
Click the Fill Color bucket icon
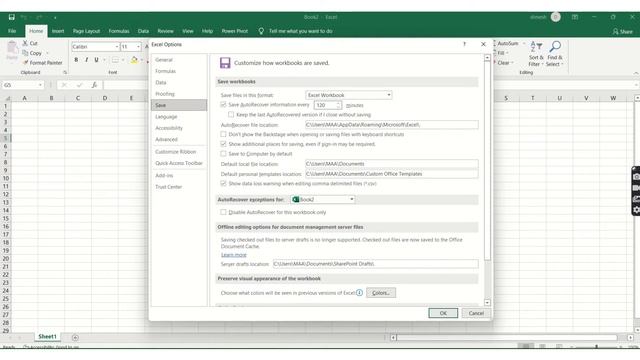[x=134, y=60]
